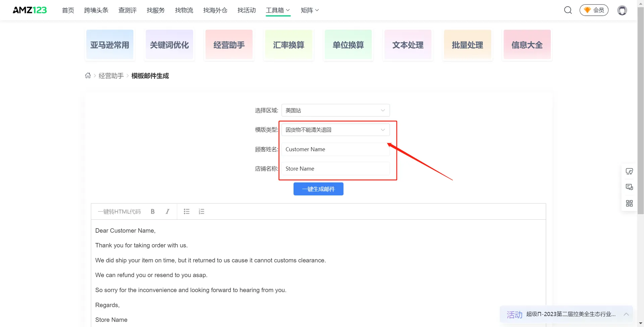644x327 pixels.
Task: Open the 经营助手 breadcrumb link
Action: [x=111, y=76]
